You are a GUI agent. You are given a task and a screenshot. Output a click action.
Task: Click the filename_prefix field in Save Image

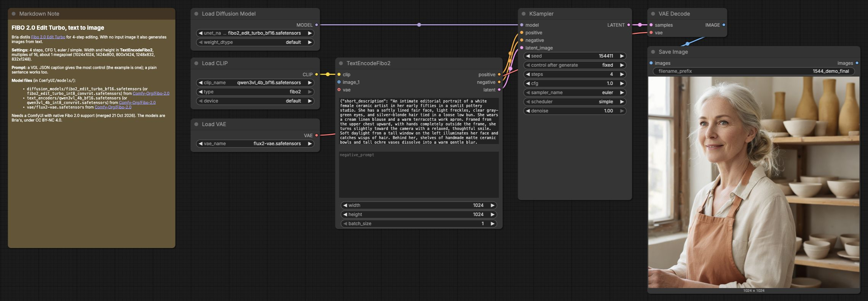tap(754, 71)
